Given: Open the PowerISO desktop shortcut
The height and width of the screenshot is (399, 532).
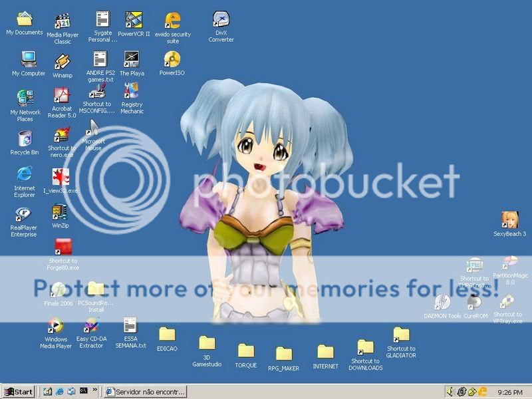Looking at the screenshot, I should 172,60.
